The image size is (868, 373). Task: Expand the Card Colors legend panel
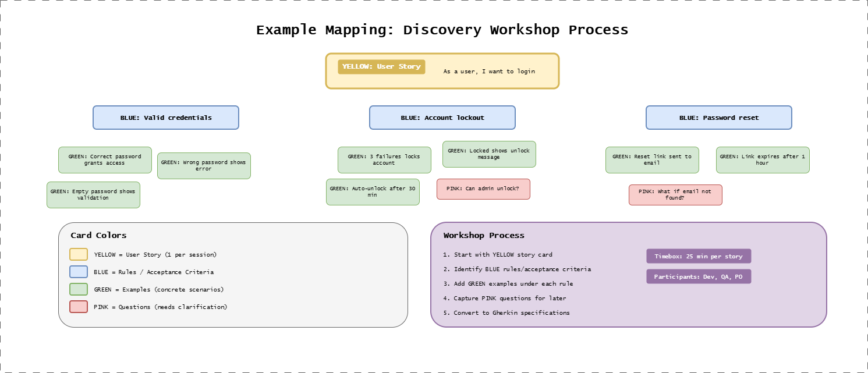(233, 273)
